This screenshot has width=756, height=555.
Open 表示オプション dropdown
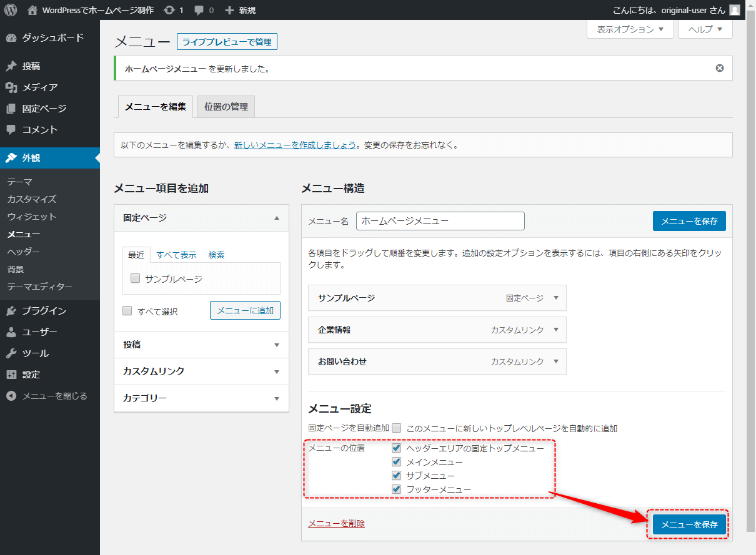pyautogui.click(x=630, y=29)
